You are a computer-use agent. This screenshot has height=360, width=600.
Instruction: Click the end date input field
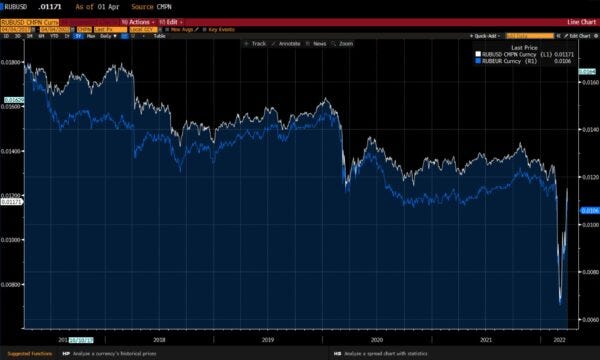click(x=55, y=29)
